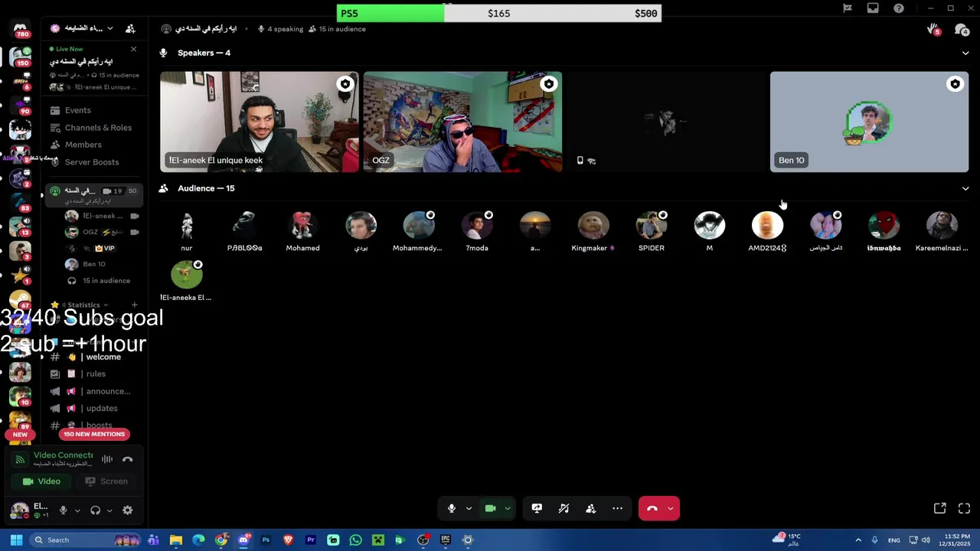This screenshot has width=980, height=551.
Task: Select !El-aneek El unique keek video tile
Action: (x=260, y=122)
